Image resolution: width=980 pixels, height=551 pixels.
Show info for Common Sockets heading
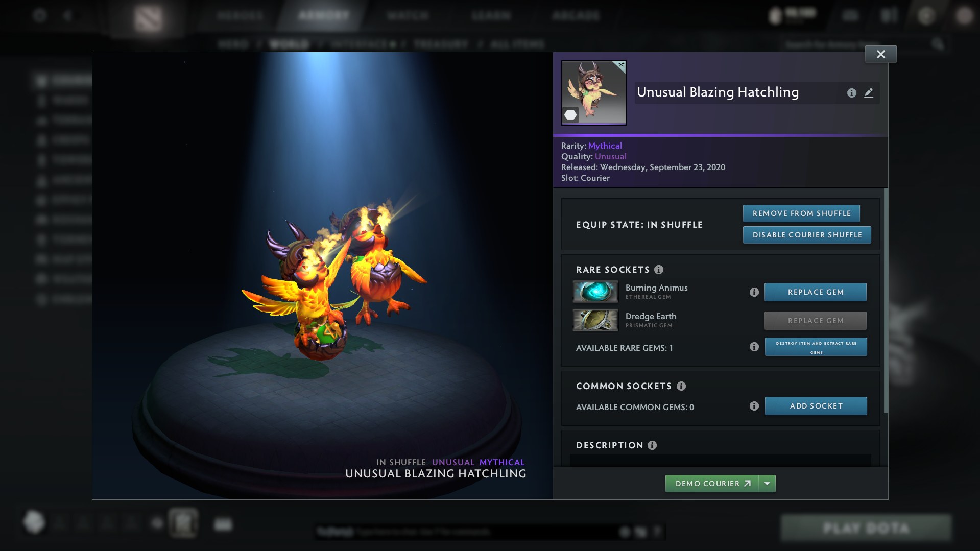(681, 386)
